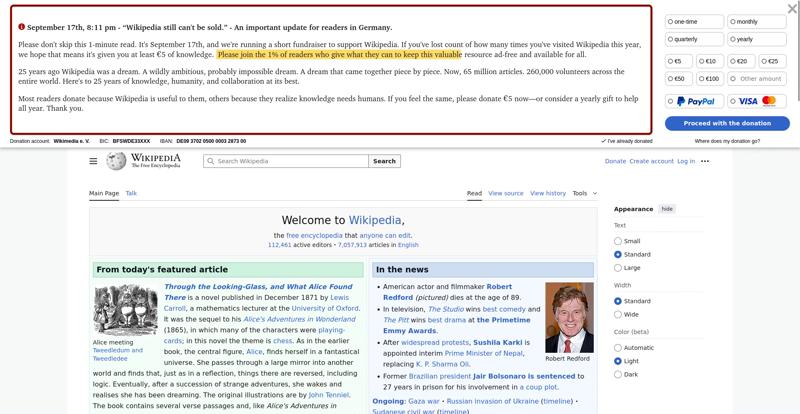Viewport: 800px width, 414px height.
Task: Open the University of Oxford link
Action: pos(325,308)
